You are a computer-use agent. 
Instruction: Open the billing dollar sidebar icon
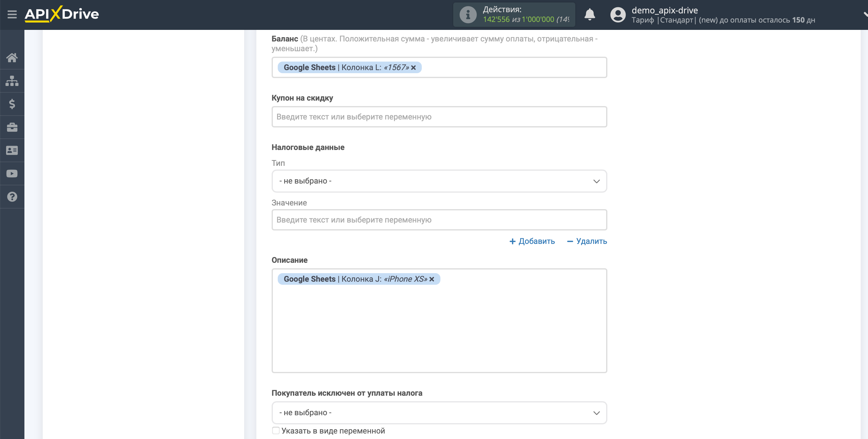[x=12, y=104]
